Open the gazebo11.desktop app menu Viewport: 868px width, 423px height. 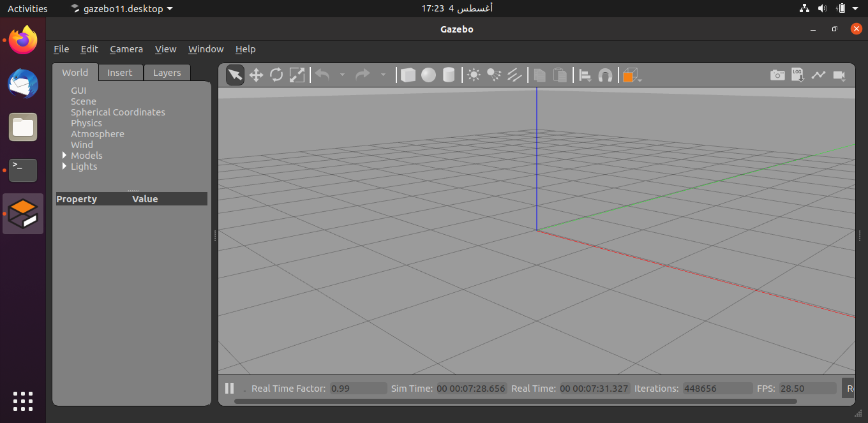click(x=121, y=8)
